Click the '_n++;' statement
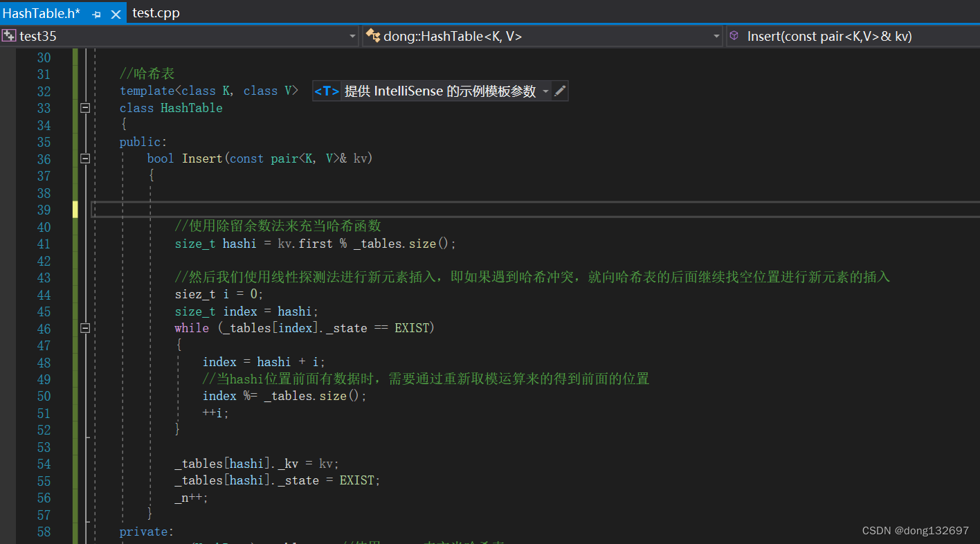This screenshot has height=544, width=980. [191, 498]
